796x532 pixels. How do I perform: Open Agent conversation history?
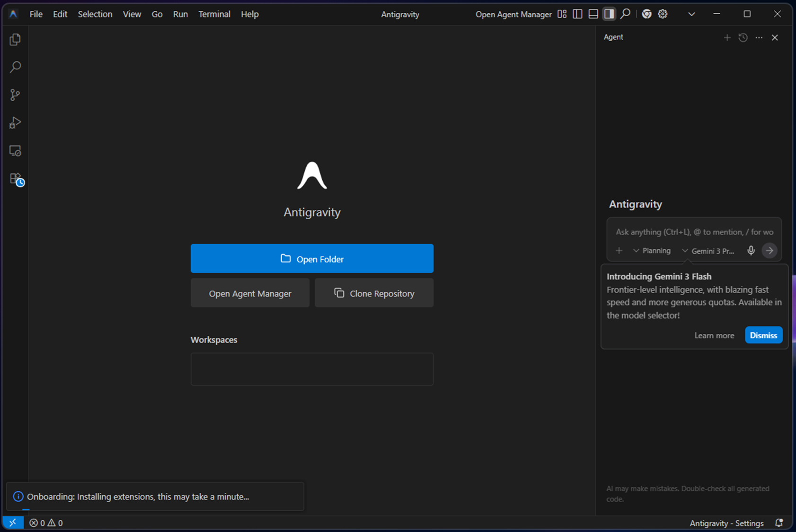pyautogui.click(x=743, y=37)
